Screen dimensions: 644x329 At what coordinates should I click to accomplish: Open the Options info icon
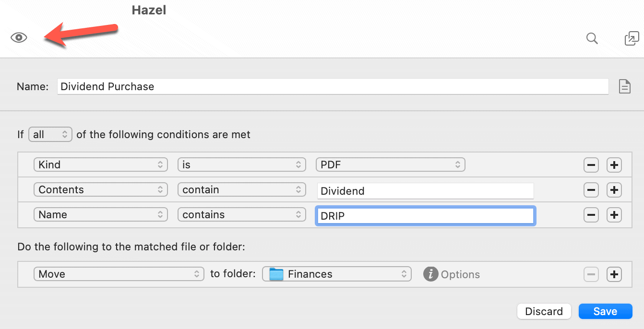click(430, 274)
